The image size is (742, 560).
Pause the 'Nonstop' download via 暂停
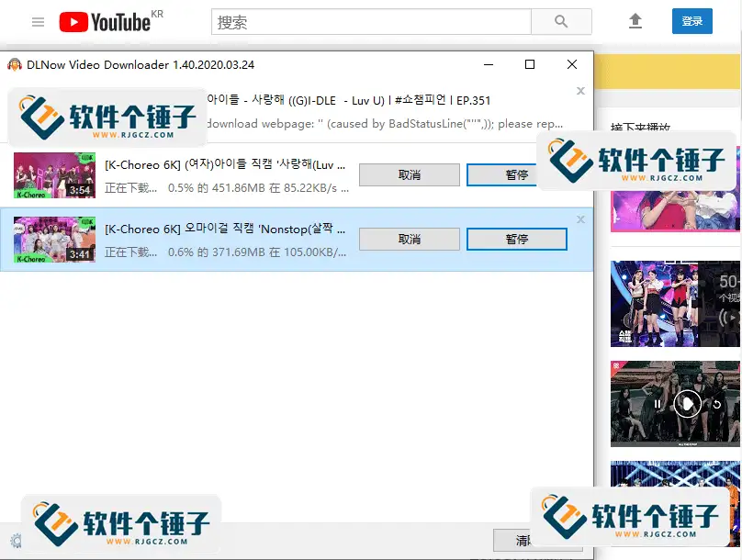(x=516, y=239)
